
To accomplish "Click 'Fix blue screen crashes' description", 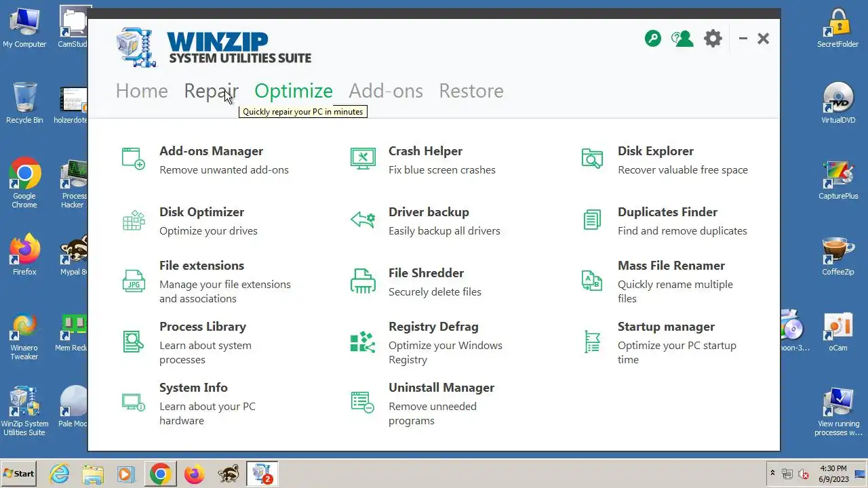I will [x=442, y=170].
